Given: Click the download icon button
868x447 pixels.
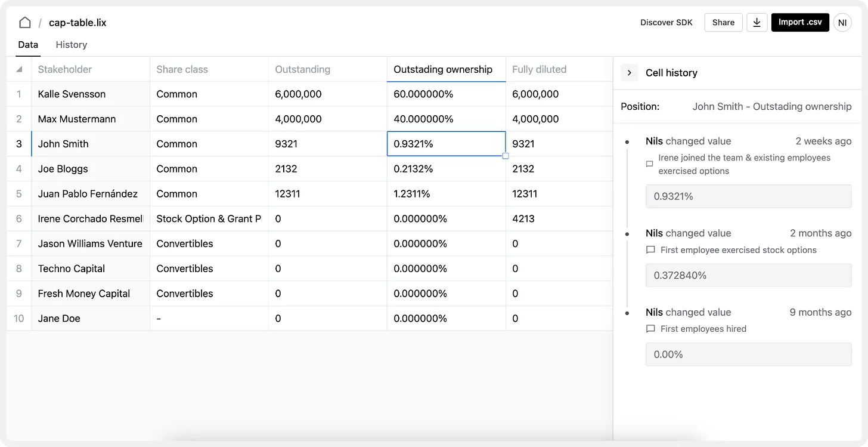Looking at the screenshot, I should pyautogui.click(x=757, y=23).
